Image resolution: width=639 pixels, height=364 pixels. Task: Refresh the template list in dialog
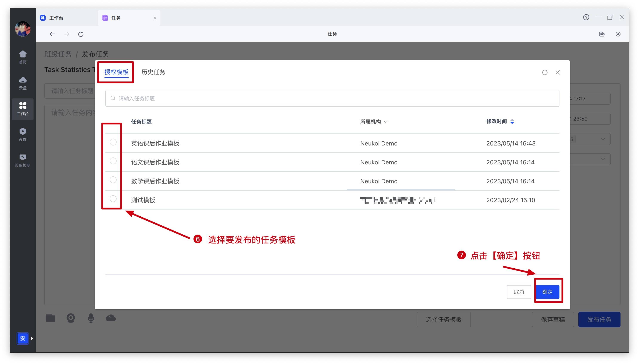[545, 72]
